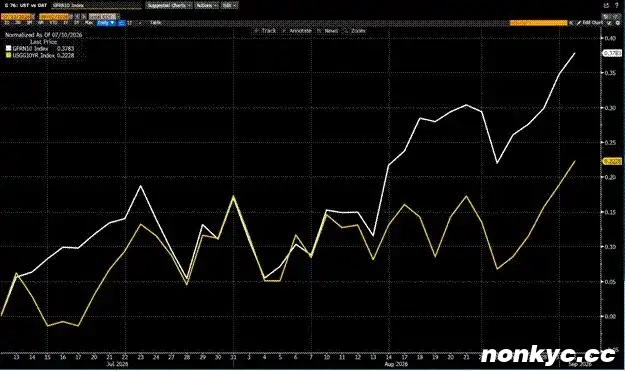Click the G 76: UST vs OAT chart title
The width and height of the screenshot is (625, 371).
pyautogui.click(x=26, y=6)
